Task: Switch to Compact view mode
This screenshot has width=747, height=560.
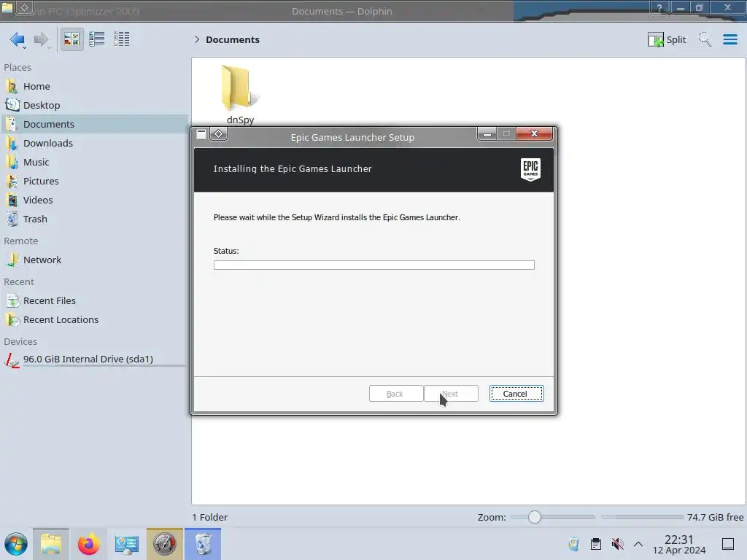Action: (97, 39)
